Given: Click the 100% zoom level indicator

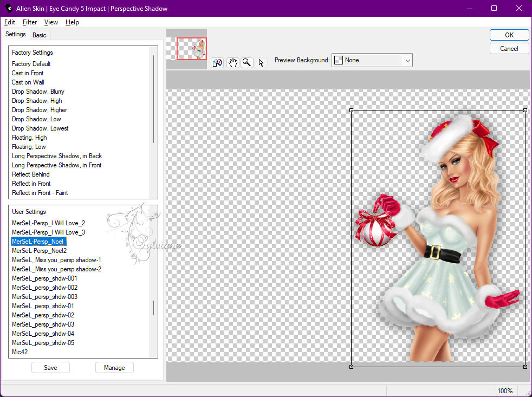Looking at the screenshot, I should [505, 391].
